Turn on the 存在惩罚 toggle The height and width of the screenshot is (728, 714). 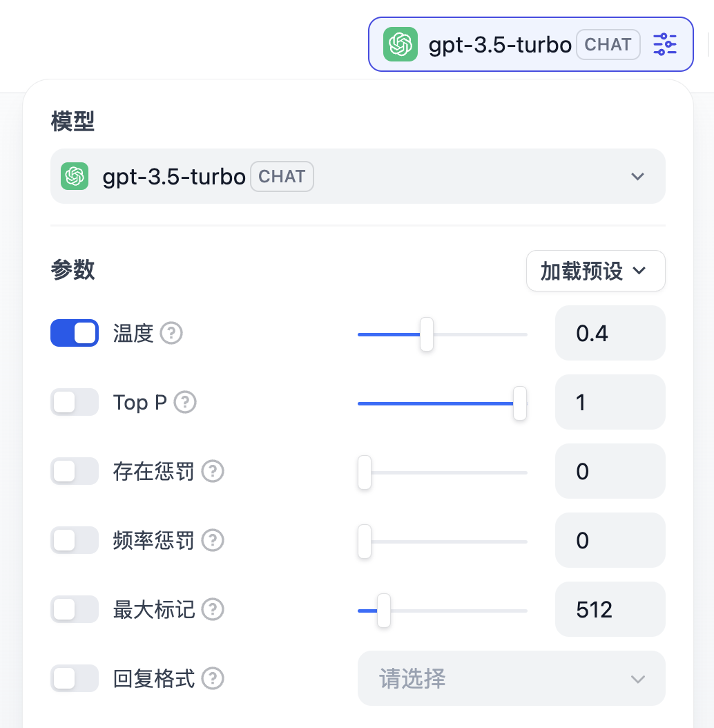[75, 471]
